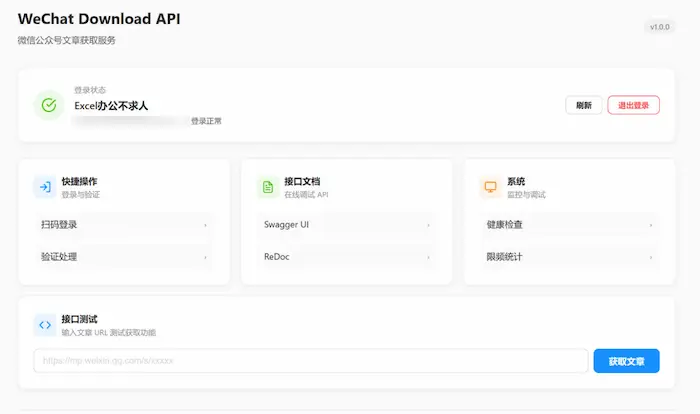The image size is (700, 414).
Task: Click the article URL input field
Action: click(x=310, y=361)
